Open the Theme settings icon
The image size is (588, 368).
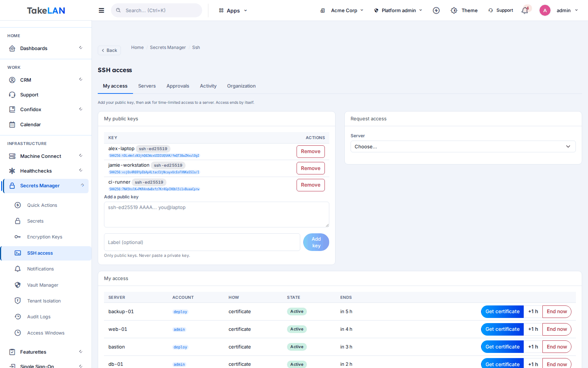click(x=454, y=10)
